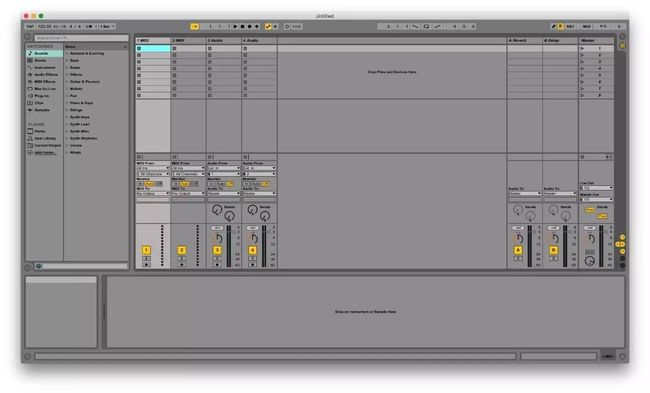The width and height of the screenshot is (650, 393).
Task: Toggle track 4 activator button
Action: coord(252,250)
